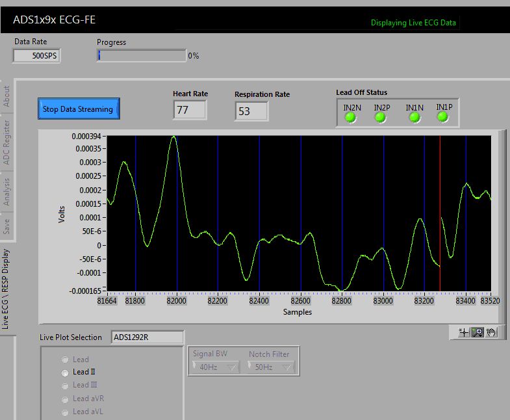Click the Volts axis label
The image size is (510, 420).
tap(62, 215)
